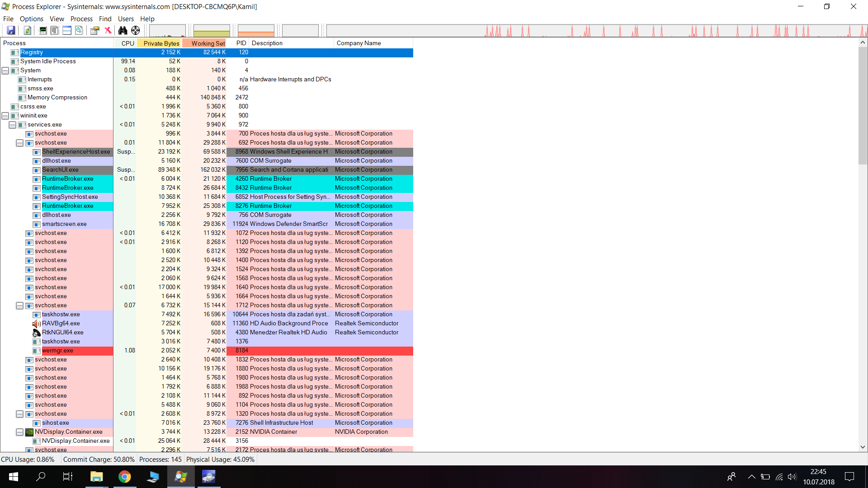This screenshot has width=868, height=488.
Task: Sort by the CPU column header
Action: click(125, 43)
